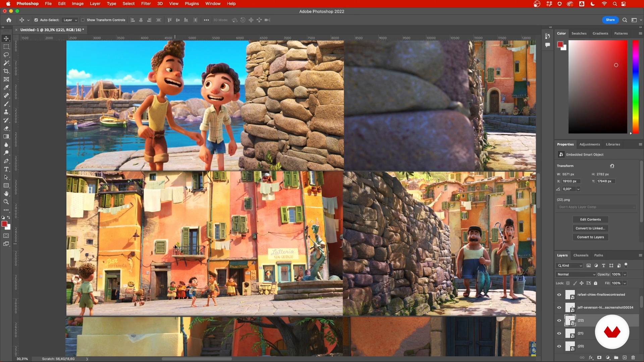Open the layer Kind filter dropdown
The height and width of the screenshot is (362, 644).
[x=570, y=265]
